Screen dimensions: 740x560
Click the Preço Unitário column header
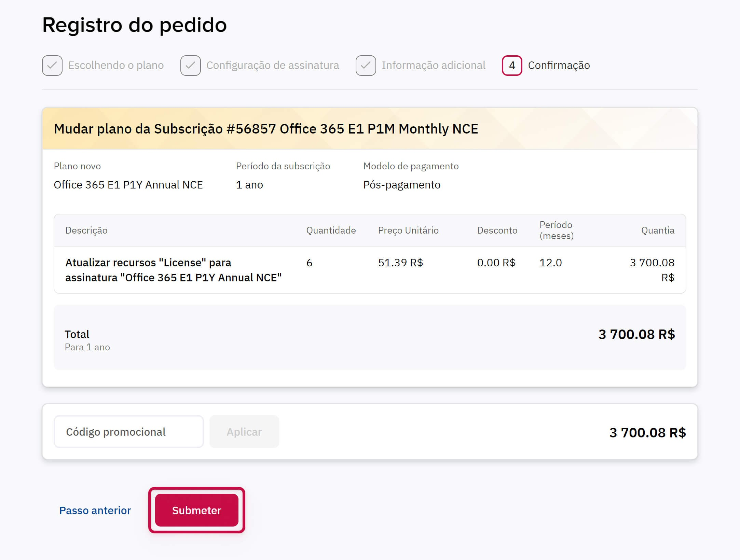(408, 230)
